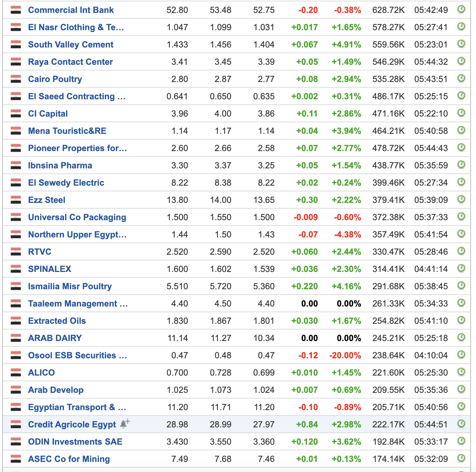
Task: Click the Egypt flag next to Commercial Int Bank
Action: tap(16, 10)
